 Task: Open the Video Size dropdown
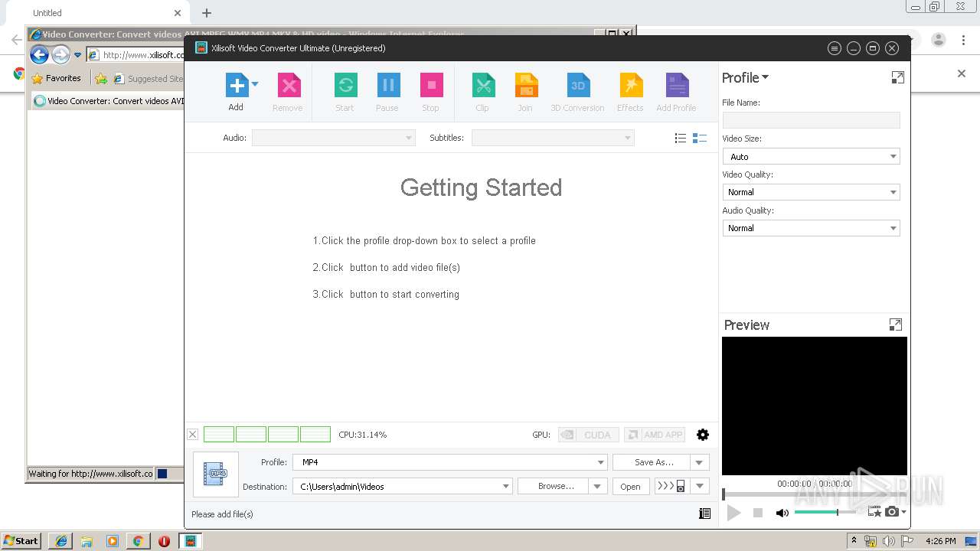(811, 156)
